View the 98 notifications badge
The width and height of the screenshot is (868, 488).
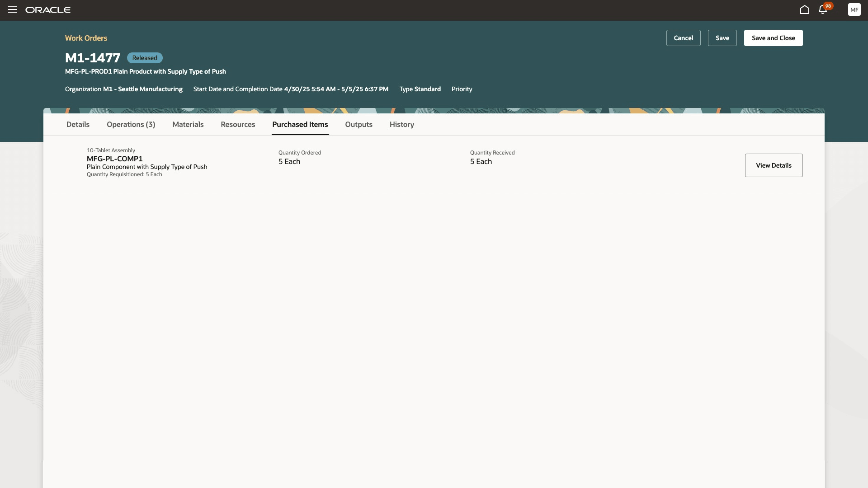(827, 6)
